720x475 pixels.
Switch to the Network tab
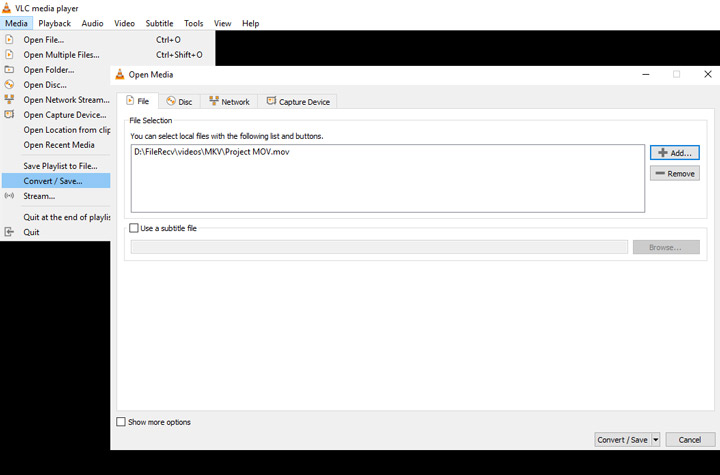pos(229,102)
